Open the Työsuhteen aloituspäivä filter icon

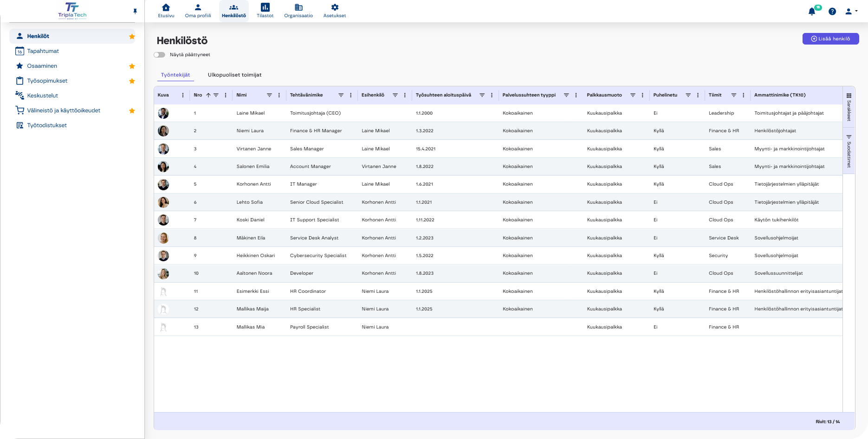tap(482, 95)
